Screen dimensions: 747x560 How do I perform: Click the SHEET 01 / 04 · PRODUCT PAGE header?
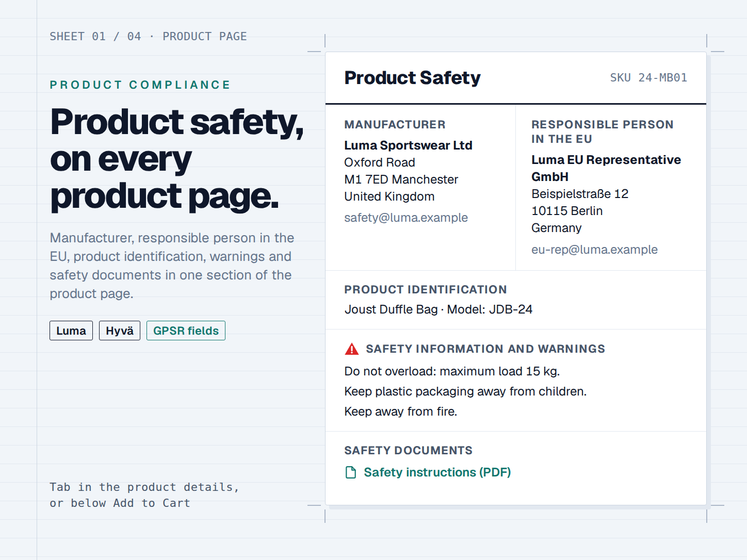(148, 37)
